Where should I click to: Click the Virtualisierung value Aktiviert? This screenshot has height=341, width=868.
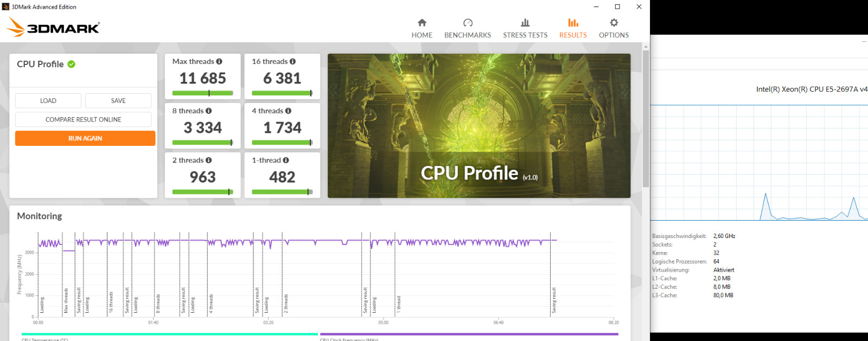click(724, 270)
